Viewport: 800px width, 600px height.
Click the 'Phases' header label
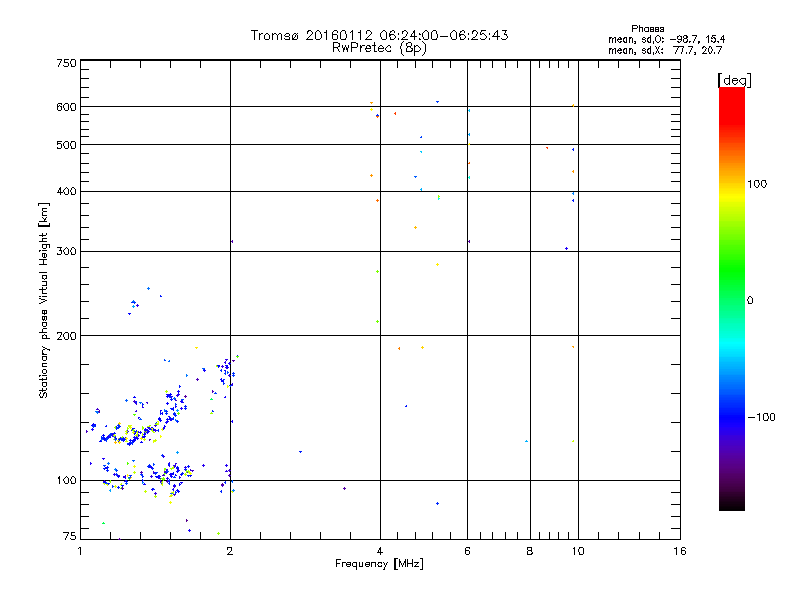(647, 29)
